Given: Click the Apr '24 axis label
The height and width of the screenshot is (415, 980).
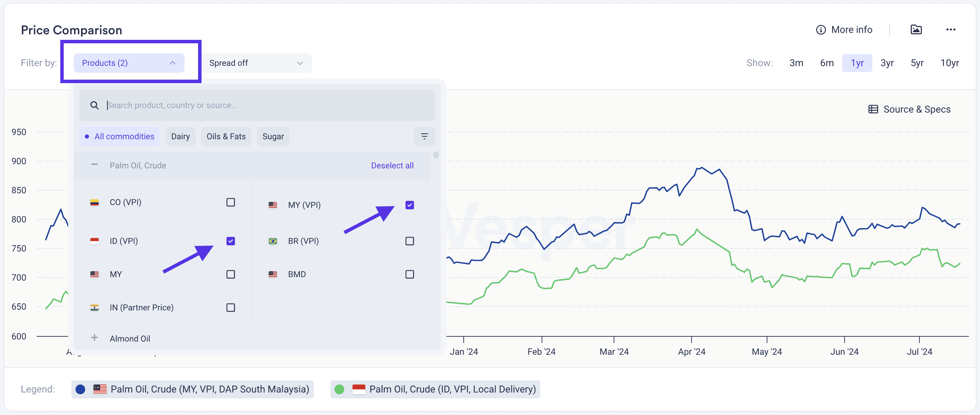Looking at the screenshot, I should point(691,351).
